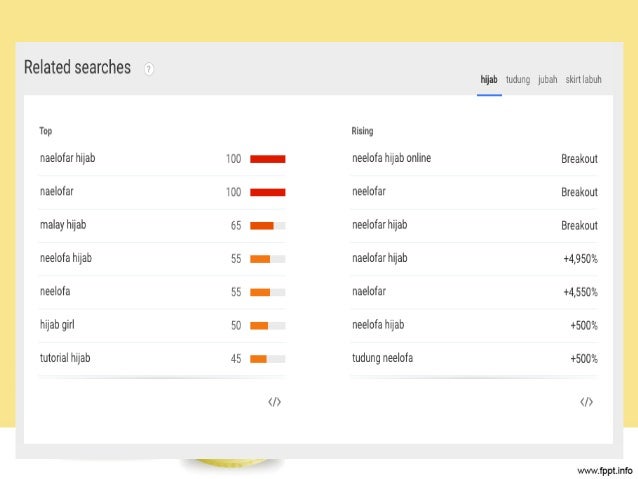
Task: Click the +4,550% value
Action: point(581,292)
